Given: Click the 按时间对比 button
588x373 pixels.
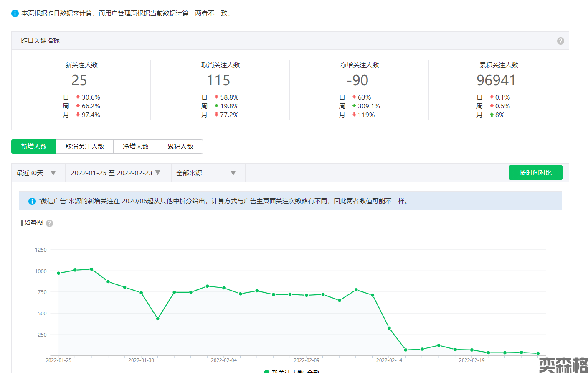Looking at the screenshot, I should coord(535,173).
